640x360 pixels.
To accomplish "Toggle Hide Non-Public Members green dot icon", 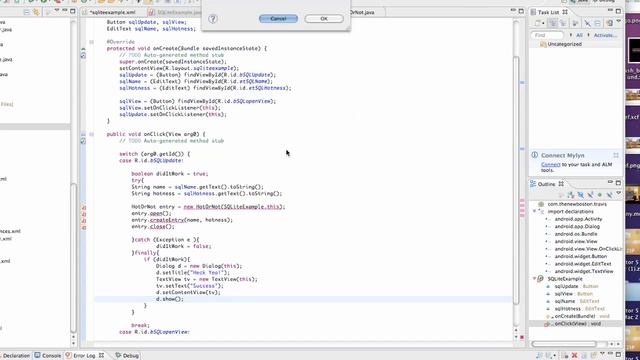I will [600, 195].
